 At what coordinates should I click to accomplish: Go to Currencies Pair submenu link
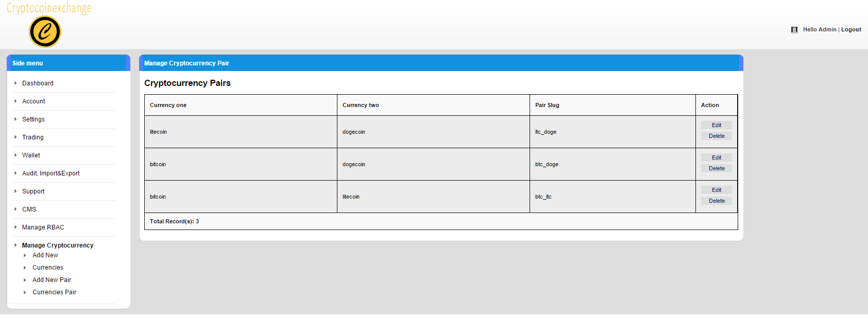pos(55,292)
